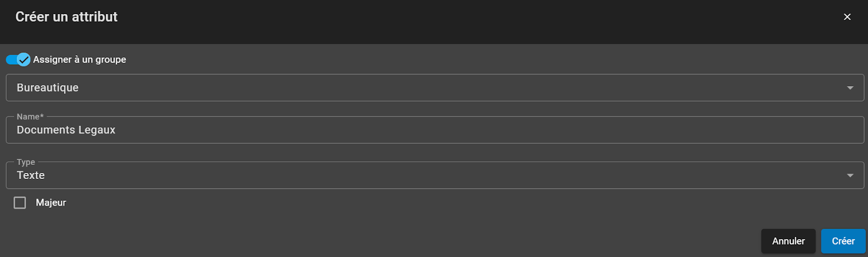Click the Créer un attribut dialog title
Viewport: 868px width, 257px height.
(x=66, y=17)
